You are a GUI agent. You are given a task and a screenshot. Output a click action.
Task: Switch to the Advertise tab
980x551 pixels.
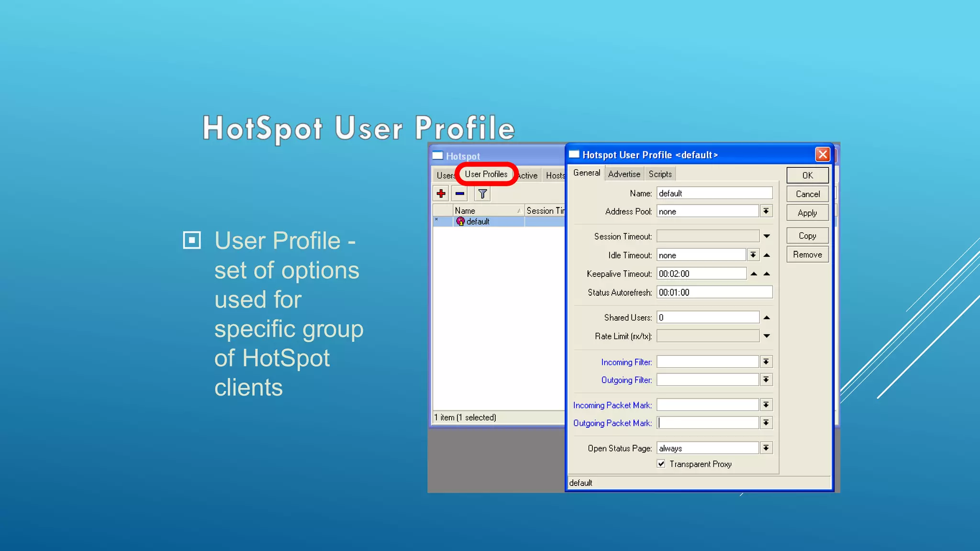624,174
